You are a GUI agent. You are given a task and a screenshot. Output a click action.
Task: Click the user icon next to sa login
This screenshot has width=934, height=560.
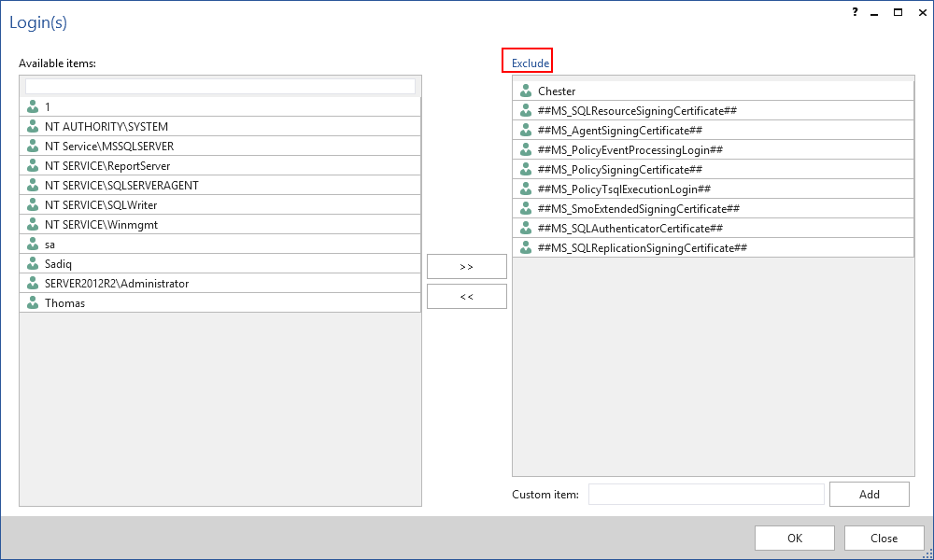pyautogui.click(x=33, y=244)
